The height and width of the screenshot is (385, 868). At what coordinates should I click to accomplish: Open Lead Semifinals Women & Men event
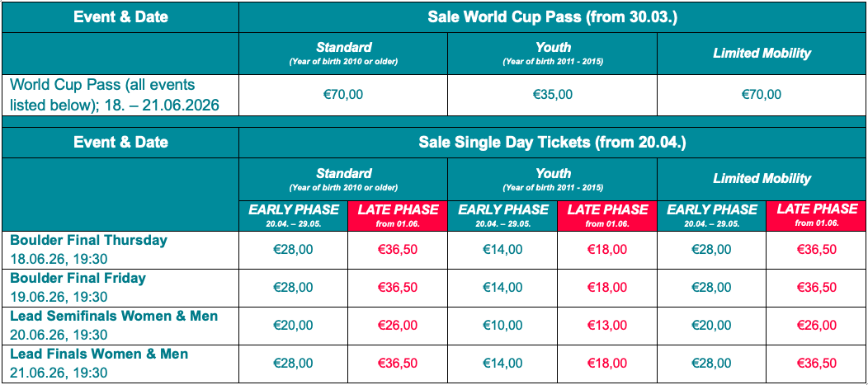tap(114, 317)
